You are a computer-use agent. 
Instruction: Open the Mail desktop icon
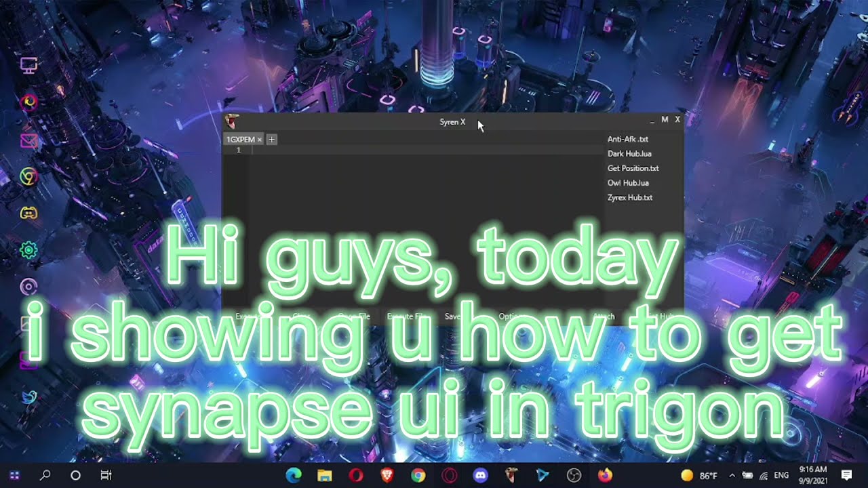pyautogui.click(x=28, y=140)
